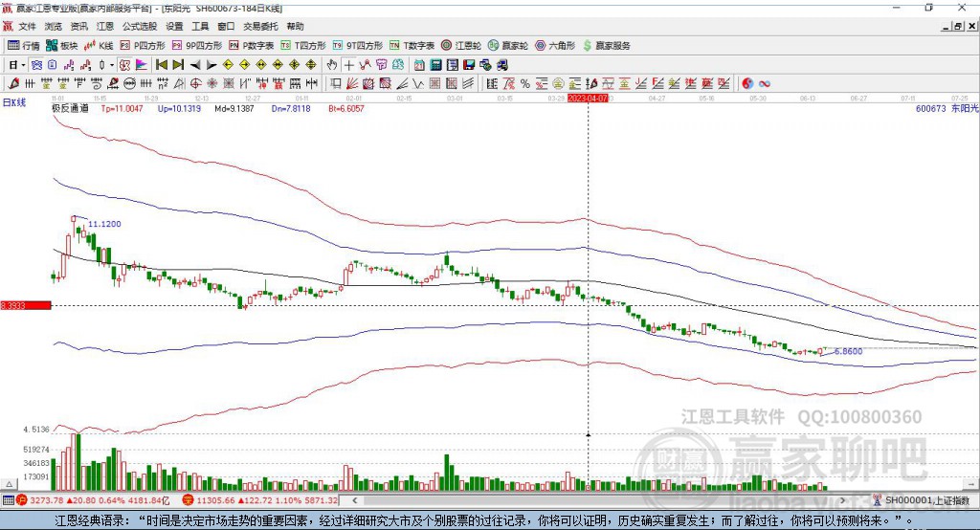The height and width of the screenshot is (530, 980).
Task: Open the 帮助 menu
Action: (x=295, y=26)
